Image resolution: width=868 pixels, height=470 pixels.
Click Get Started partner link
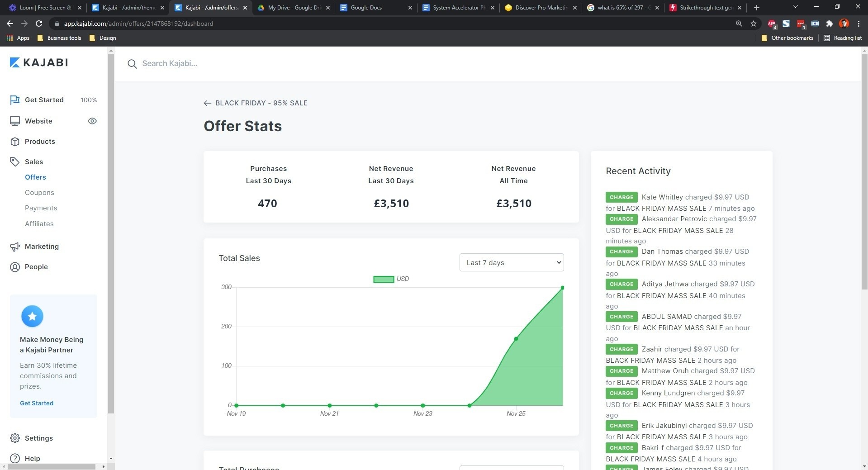click(x=37, y=403)
